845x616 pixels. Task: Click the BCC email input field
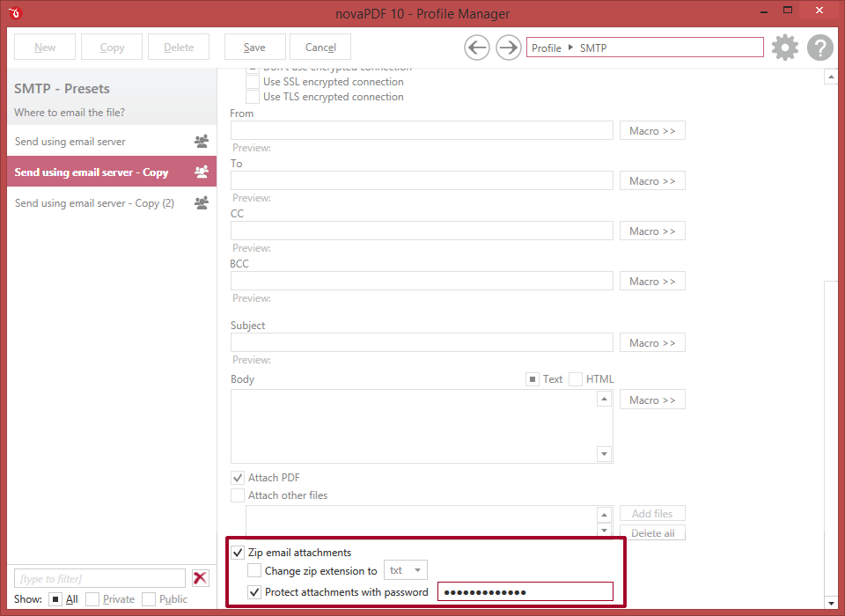[422, 281]
